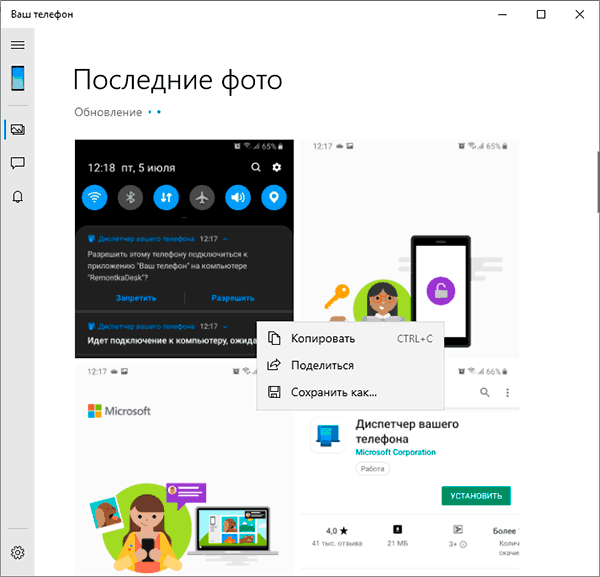Image resolution: width=600 pixels, height=577 pixels.
Task: Click the Save as floppy disk icon
Action: tap(274, 392)
